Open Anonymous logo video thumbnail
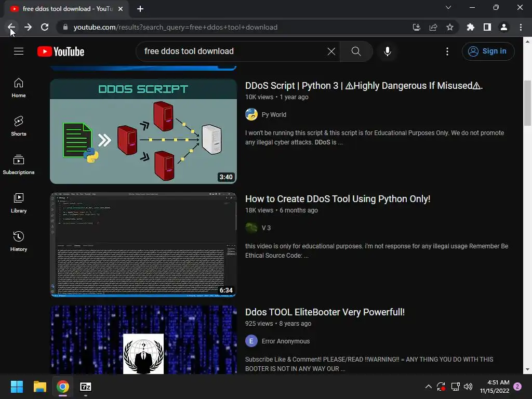 [x=143, y=340]
